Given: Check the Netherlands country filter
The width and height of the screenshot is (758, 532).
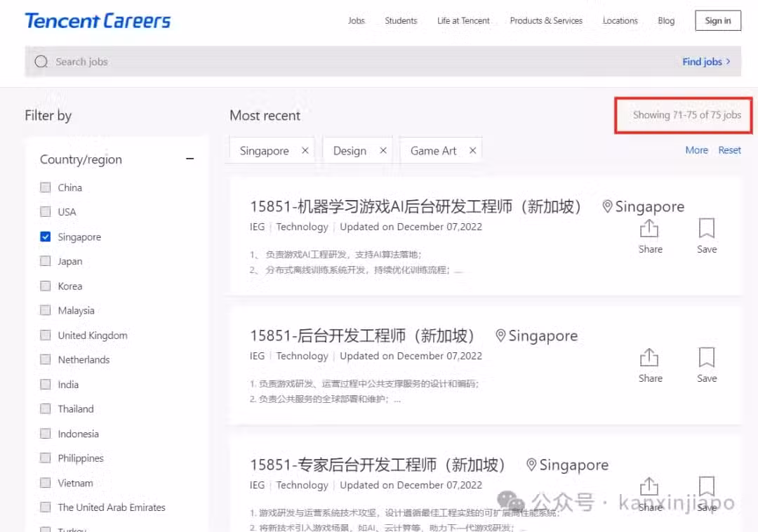Looking at the screenshot, I should pos(46,359).
